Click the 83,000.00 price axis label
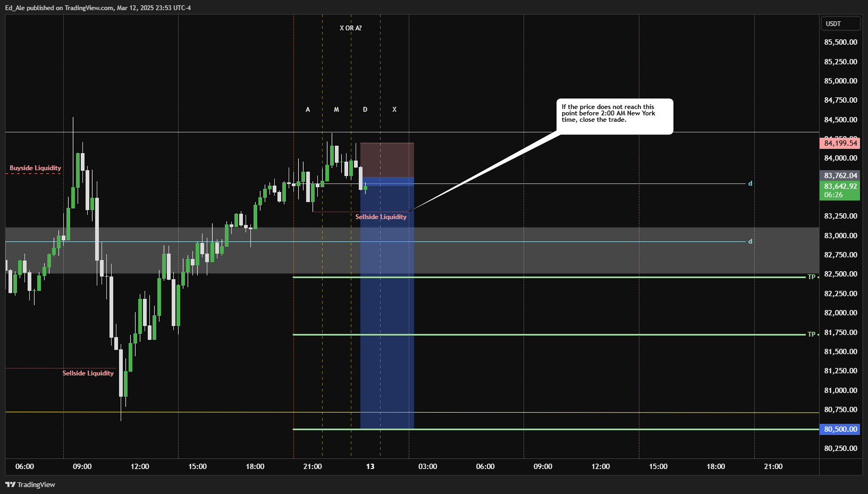The width and height of the screenshot is (868, 494). (x=840, y=236)
